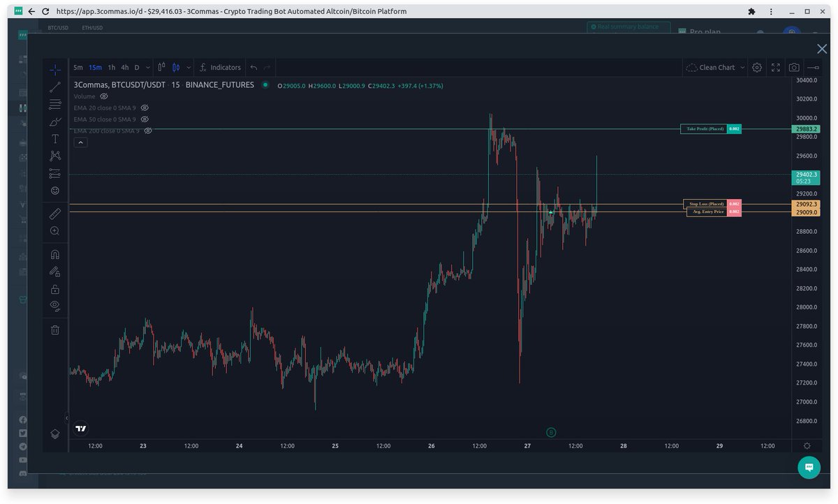
Task: Open the emoji icons tool
Action: pyautogui.click(x=55, y=191)
